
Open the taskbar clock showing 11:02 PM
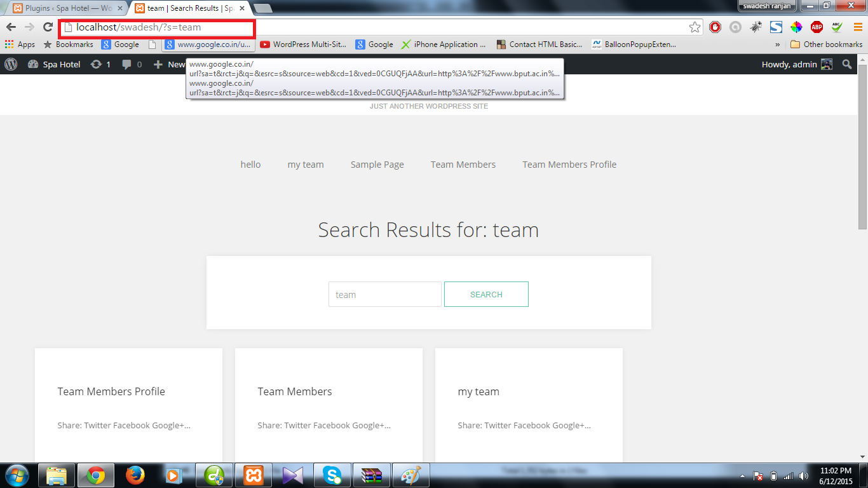point(835,476)
